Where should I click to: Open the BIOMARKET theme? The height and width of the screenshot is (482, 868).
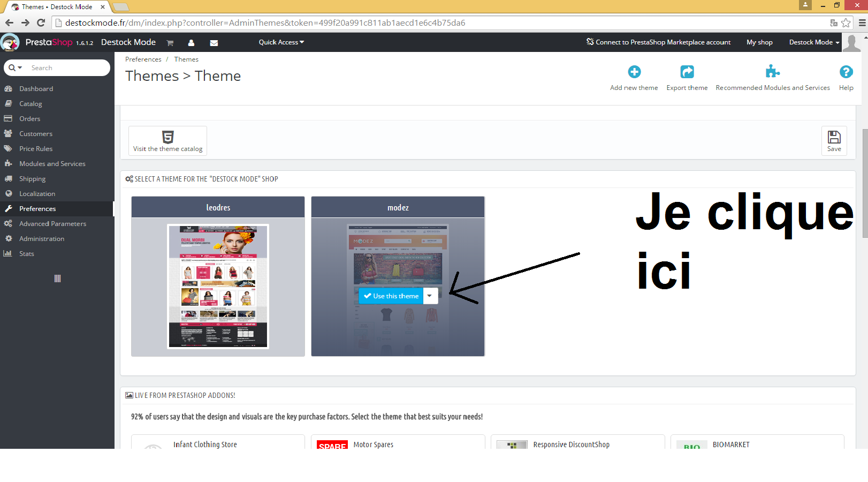click(x=731, y=445)
